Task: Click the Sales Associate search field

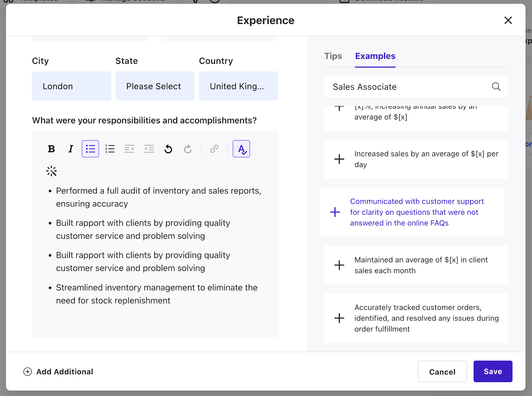Action: point(416,87)
